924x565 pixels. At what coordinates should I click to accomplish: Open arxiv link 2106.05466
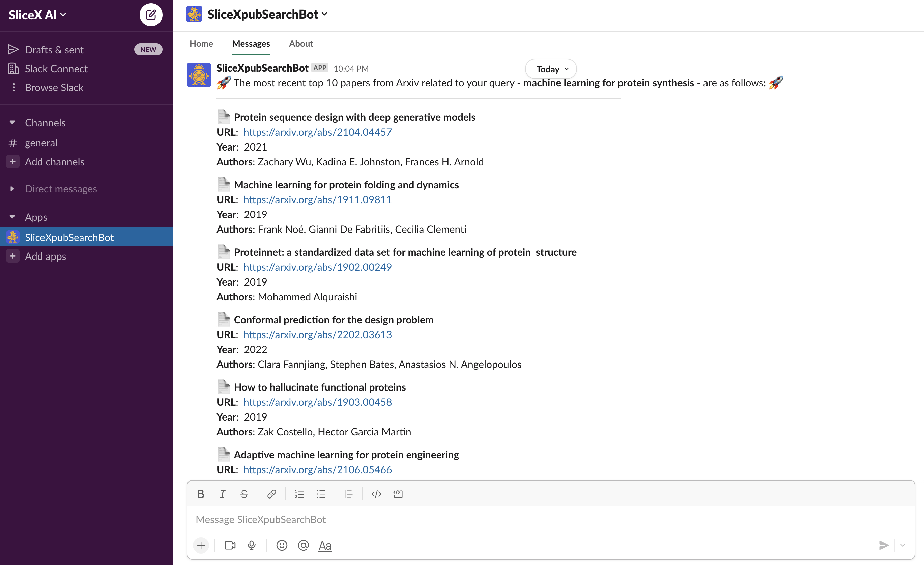pos(318,469)
